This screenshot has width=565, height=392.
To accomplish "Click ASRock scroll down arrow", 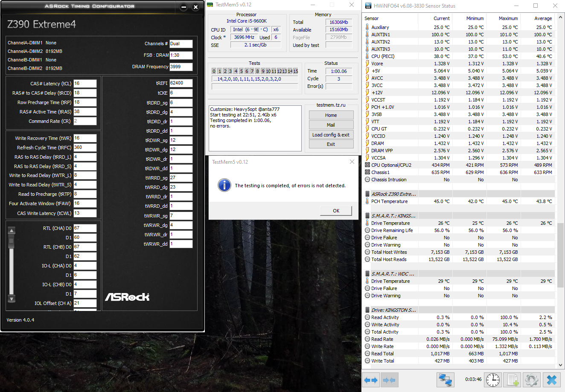I will (12, 299).
